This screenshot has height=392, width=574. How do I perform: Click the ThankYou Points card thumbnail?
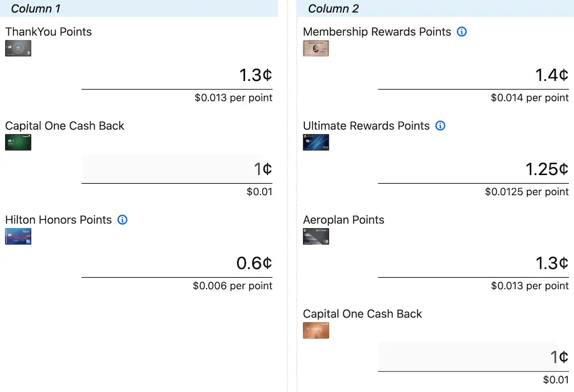(18, 48)
